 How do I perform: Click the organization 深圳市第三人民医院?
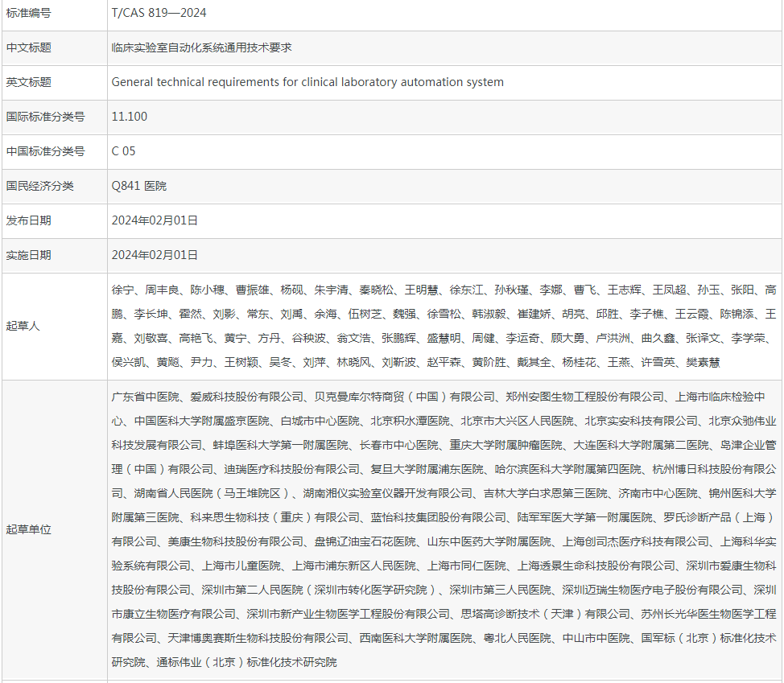click(500, 590)
